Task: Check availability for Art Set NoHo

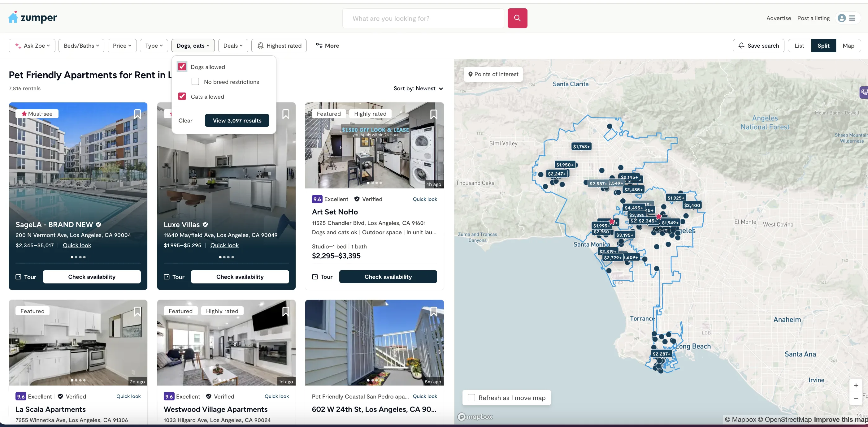Action: click(x=388, y=277)
